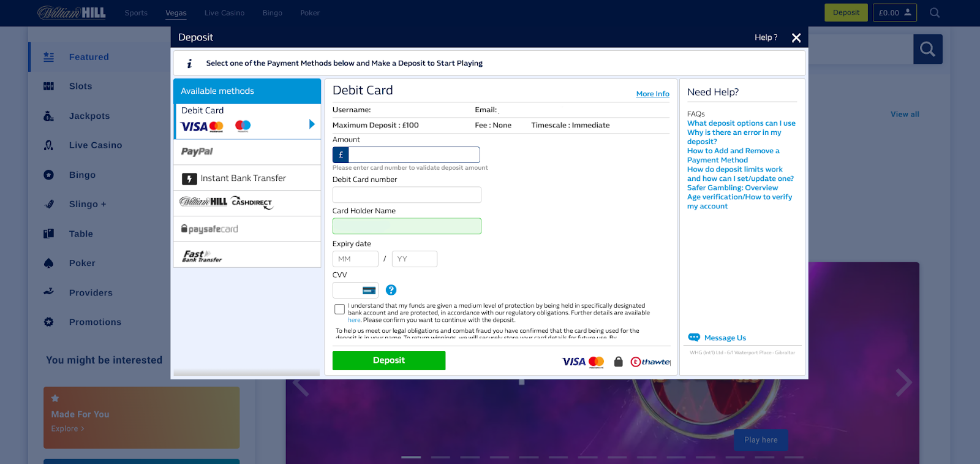The height and width of the screenshot is (464, 980).
Task: Select PayPal payment method
Action: pyautogui.click(x=247, y=152)
